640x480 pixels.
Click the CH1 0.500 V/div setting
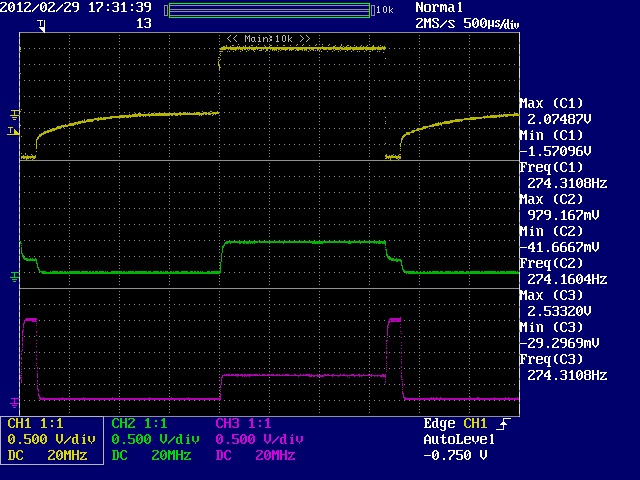click(x=51, y=439)
